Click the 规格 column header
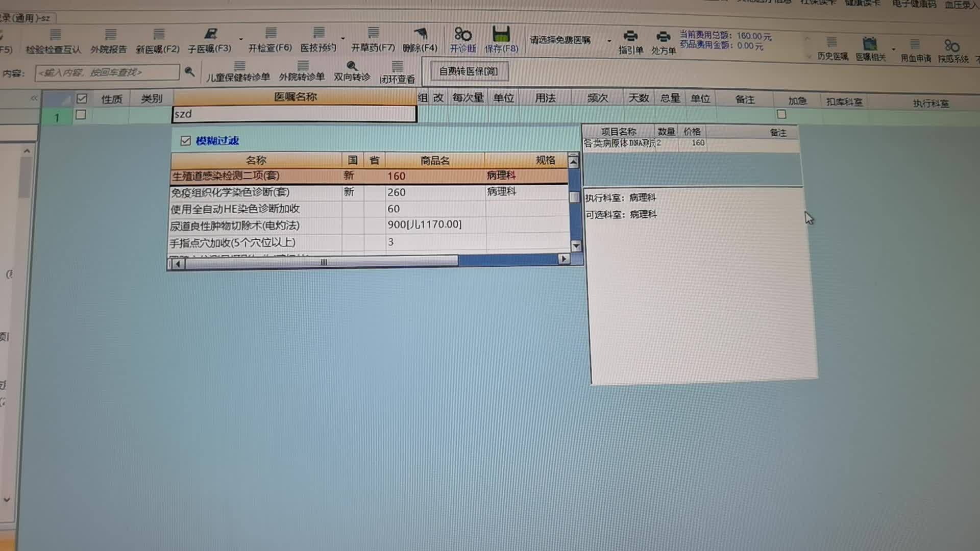 point(526,161)
